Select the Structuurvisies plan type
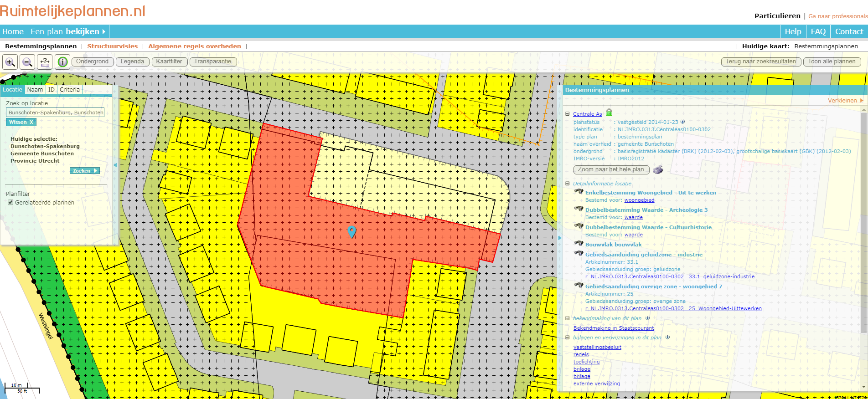Viewport: 868px width, 399px height. click(112, 46)
